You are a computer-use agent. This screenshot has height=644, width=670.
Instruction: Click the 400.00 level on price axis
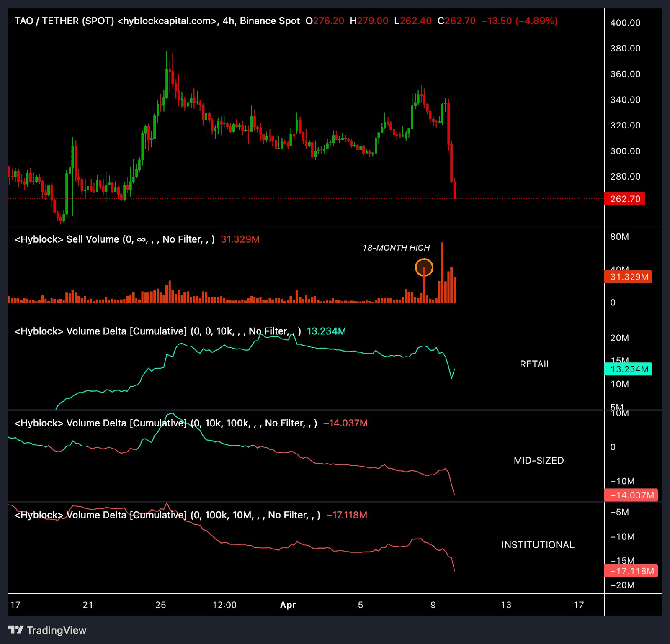pos(625,23)
